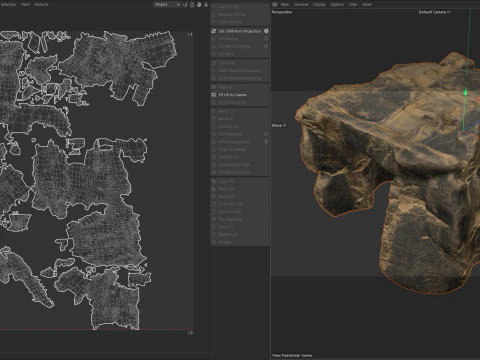The width and height of the screenshot is (480, 360).
Task: Click the frame icon next to Project dropdown
Action: 185,5
